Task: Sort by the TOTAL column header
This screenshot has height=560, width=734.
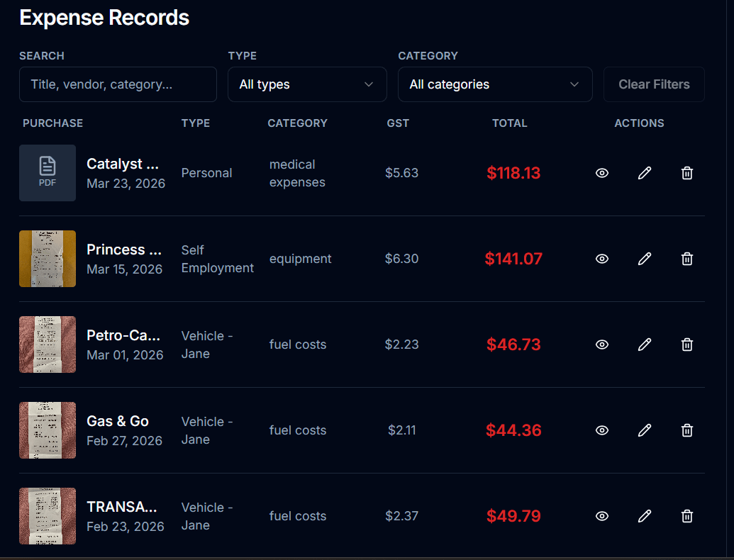Action: pyautogui.click(x=509, y=123)
